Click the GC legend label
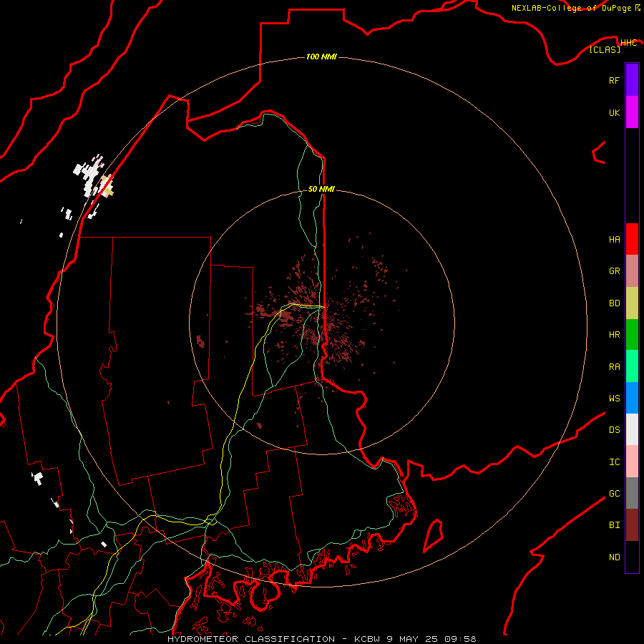Image resolution: width=644 pixels, height=644 pixels. coord(614,494)
